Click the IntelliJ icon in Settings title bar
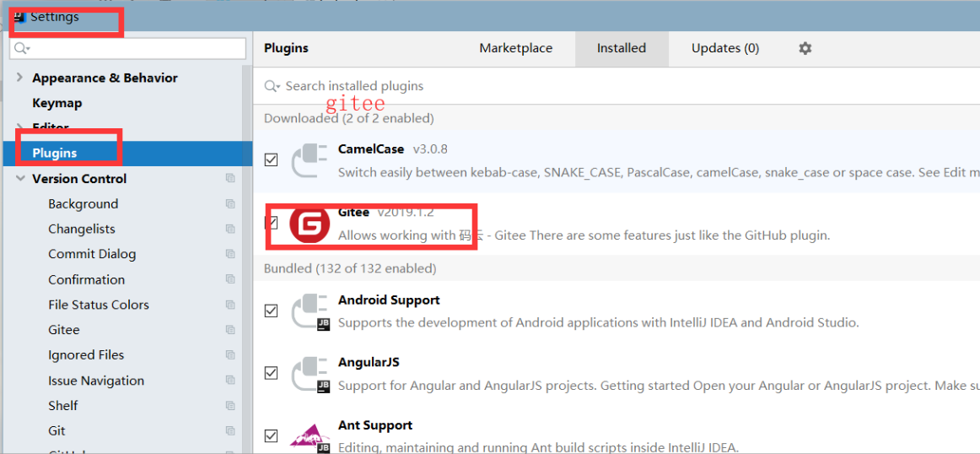Image resolution: width=980 pixels, height=454 pixels. pos(19,16)
